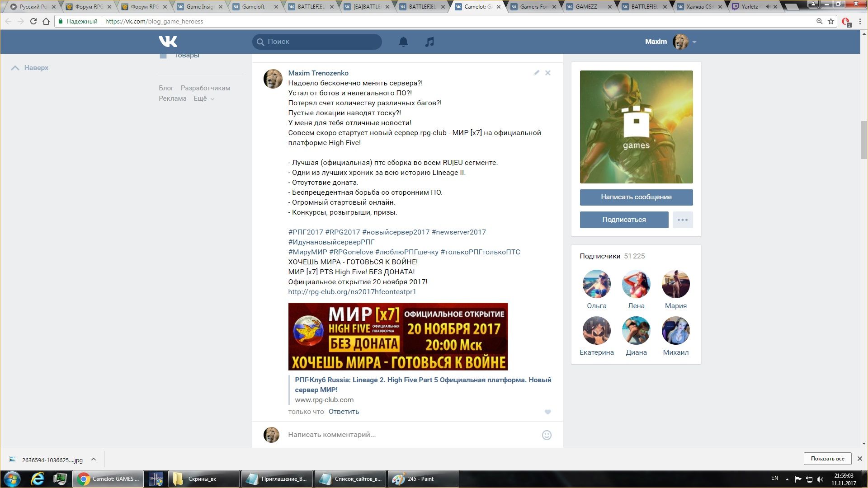868x488 pixels.
Task: Open subscriber Диана's profile
Action: pyautogui.click(x=636, y=331)
